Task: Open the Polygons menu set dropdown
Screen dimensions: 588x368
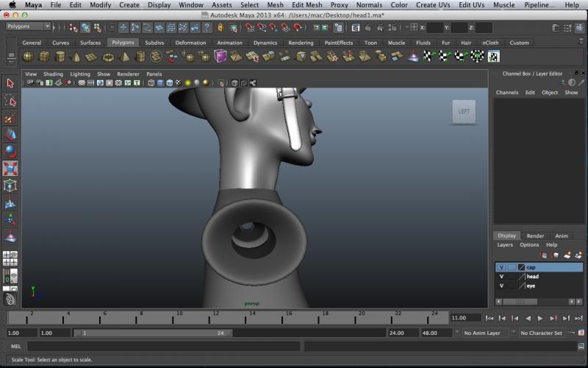Action: pos(28,26)
